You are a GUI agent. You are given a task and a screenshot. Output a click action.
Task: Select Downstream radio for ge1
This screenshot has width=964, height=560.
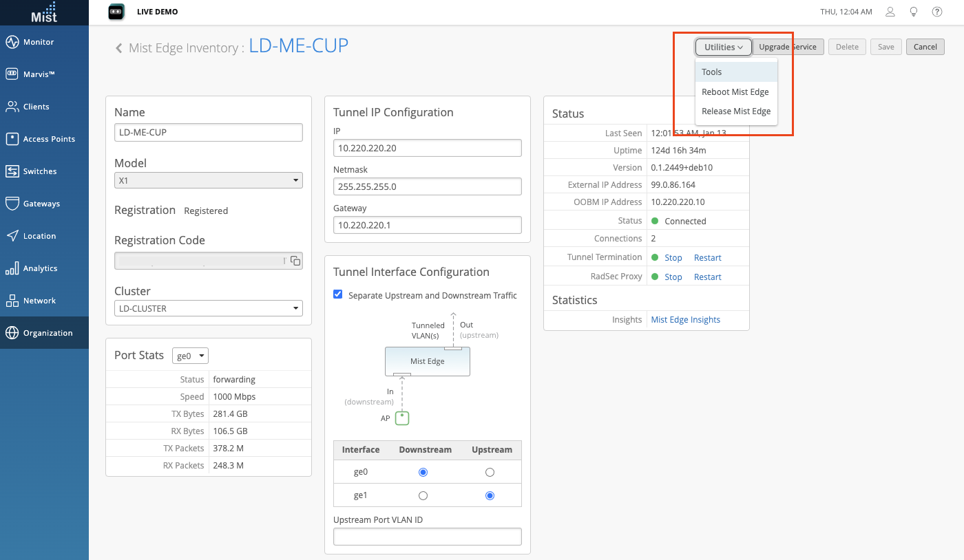point(423,495)
